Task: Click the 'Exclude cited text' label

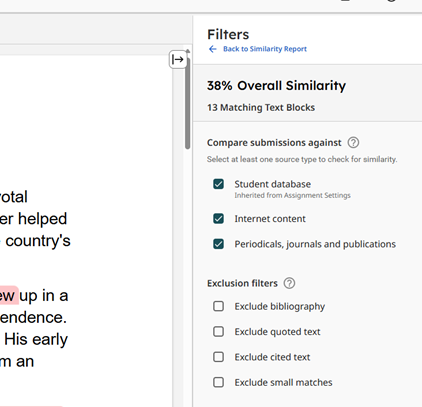Action: pos(272,357)
